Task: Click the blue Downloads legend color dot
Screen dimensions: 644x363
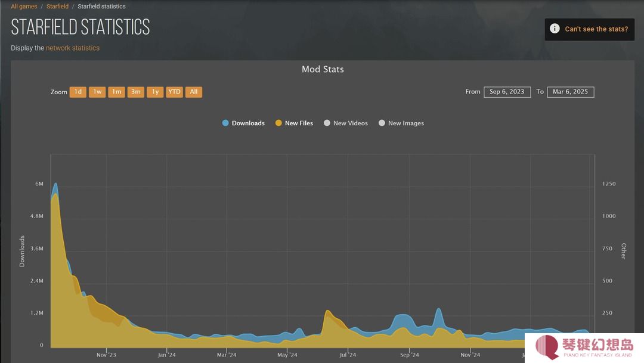Action: (x=225, y=123)
